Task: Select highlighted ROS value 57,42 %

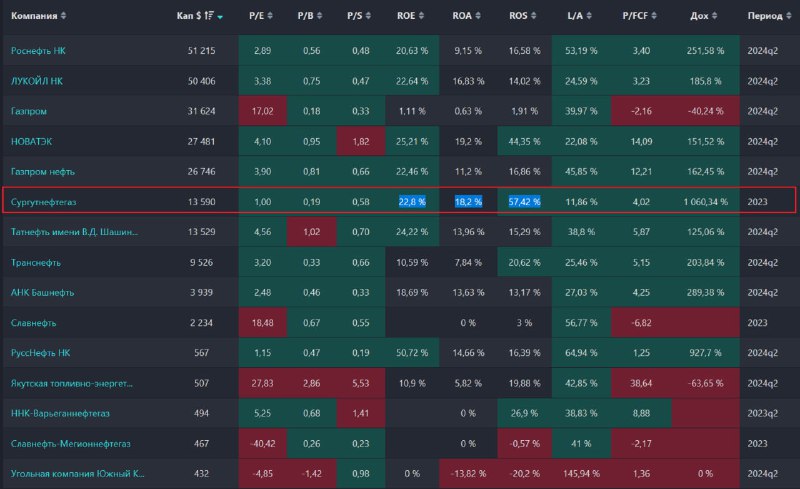Action: click(524, 202)
